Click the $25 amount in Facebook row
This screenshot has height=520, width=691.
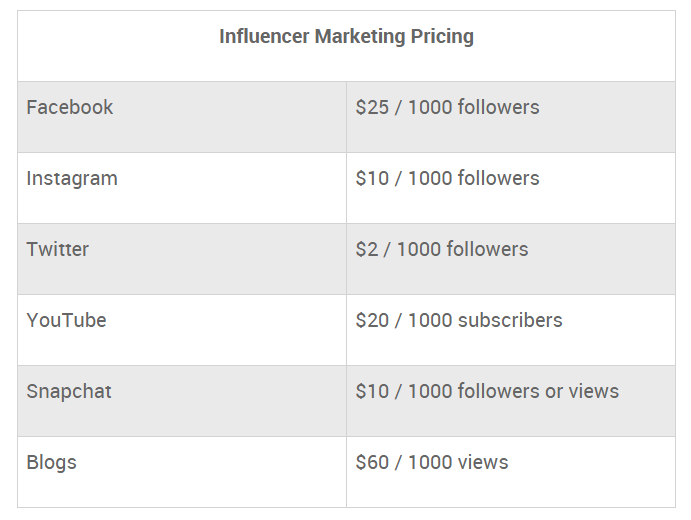pos(372,107)
